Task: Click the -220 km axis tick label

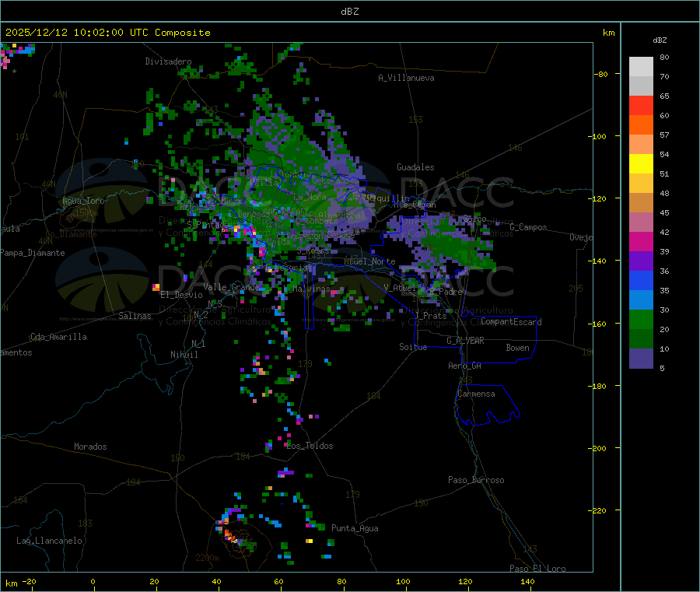Action: (597, 511)
